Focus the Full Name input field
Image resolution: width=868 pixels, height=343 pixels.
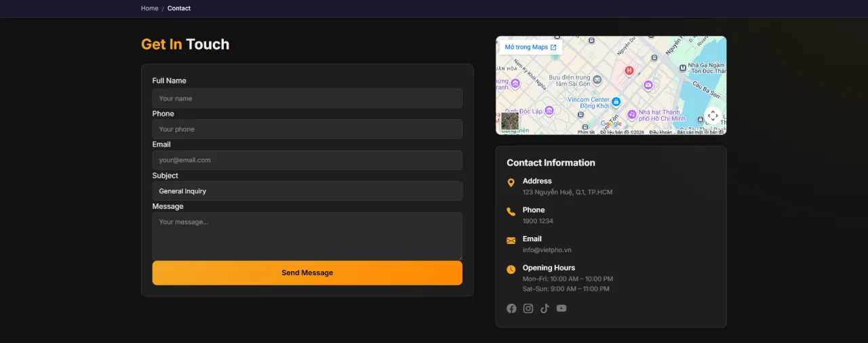click(x=307, y=98)
